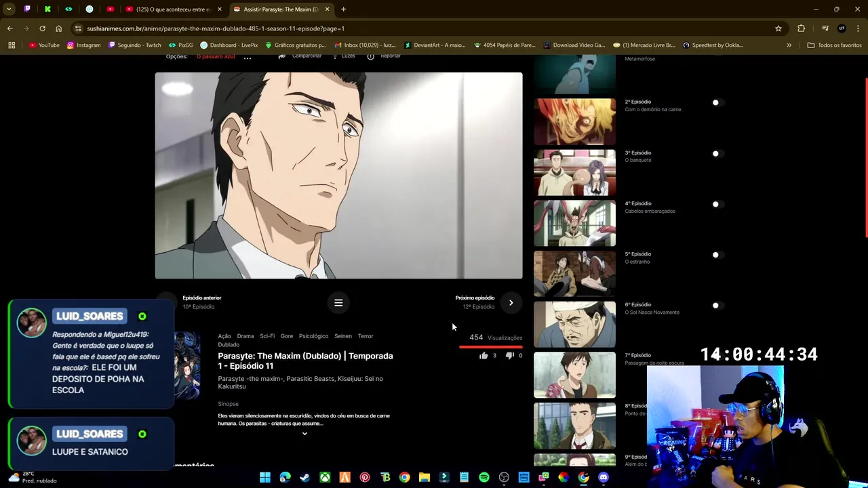Open 4º Episódio Cabelos embaraçados thumbnail
This screenshot has height=488, width=868.
[x=574, y=223]
